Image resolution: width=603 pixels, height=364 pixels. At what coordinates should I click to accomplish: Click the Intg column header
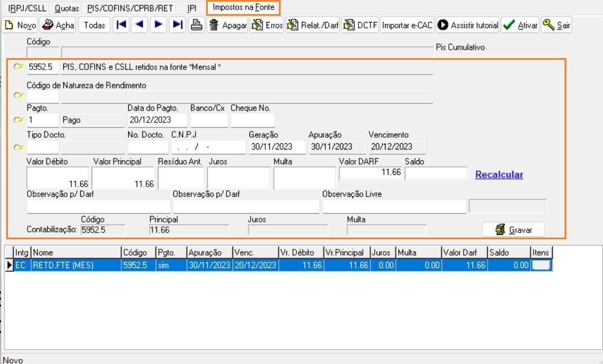(22, 252)
